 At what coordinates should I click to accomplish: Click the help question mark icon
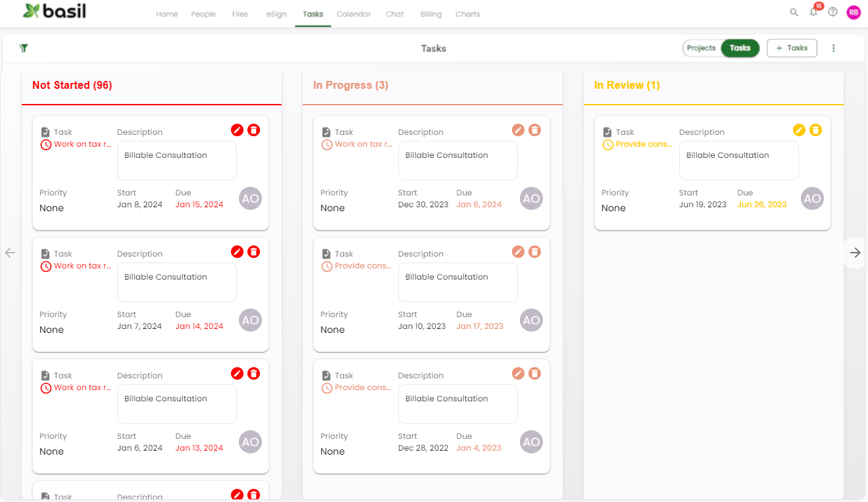pyautogui.click(x=832, y=12)
